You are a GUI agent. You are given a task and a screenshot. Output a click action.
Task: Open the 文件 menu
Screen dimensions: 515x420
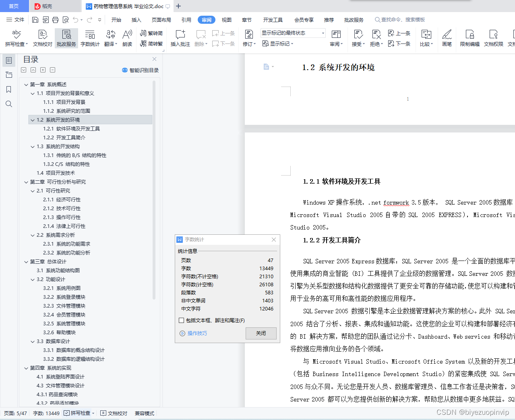tap(15, 20)
